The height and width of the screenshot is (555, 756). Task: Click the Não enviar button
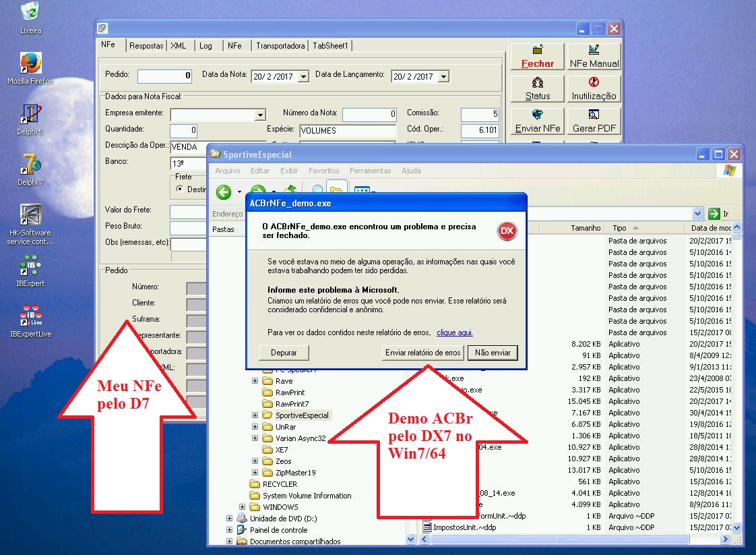pos(493,353)
